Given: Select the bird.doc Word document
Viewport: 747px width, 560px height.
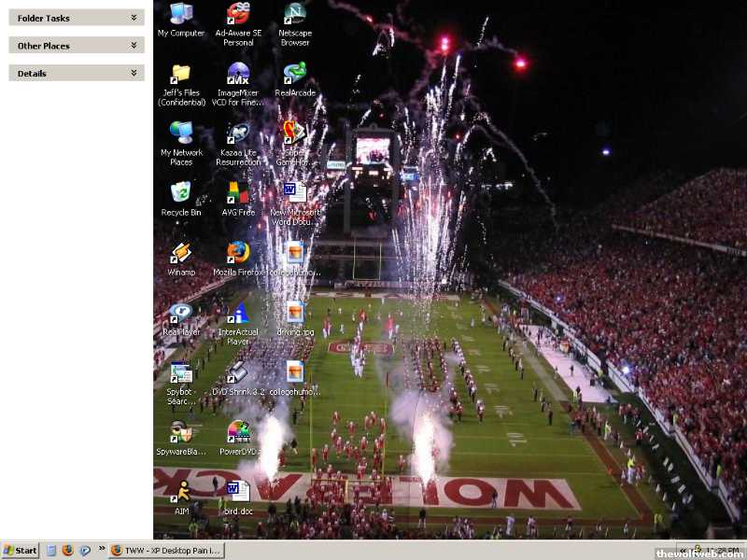Looking at the screenshot, I should point(238,492).
